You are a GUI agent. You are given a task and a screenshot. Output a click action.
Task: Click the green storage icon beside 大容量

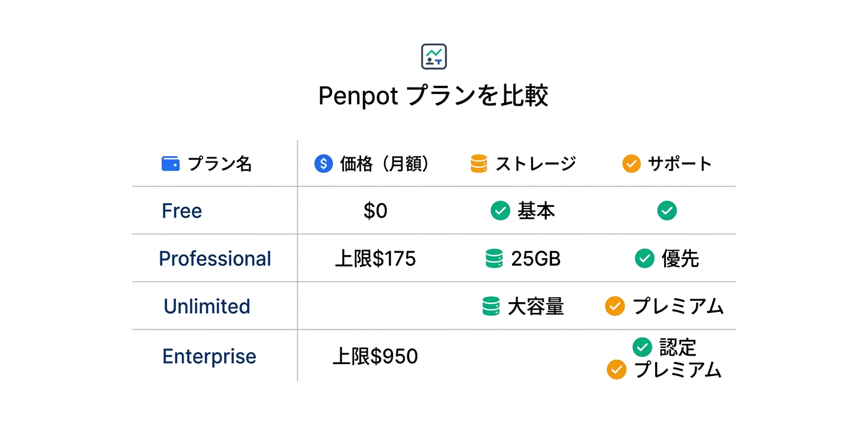(491, 306)
